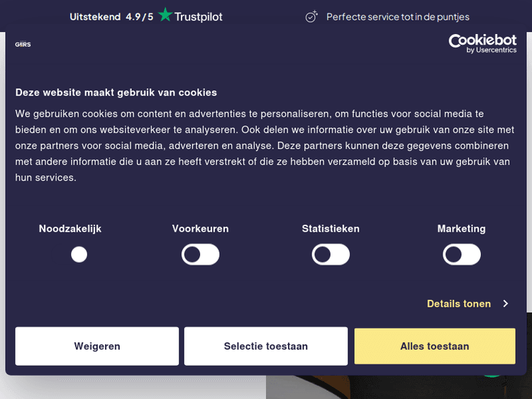The height and width of the screenshot is (399, 532).
Task: Enable the Marketing cookies switch
Action: tap(461, 254)
